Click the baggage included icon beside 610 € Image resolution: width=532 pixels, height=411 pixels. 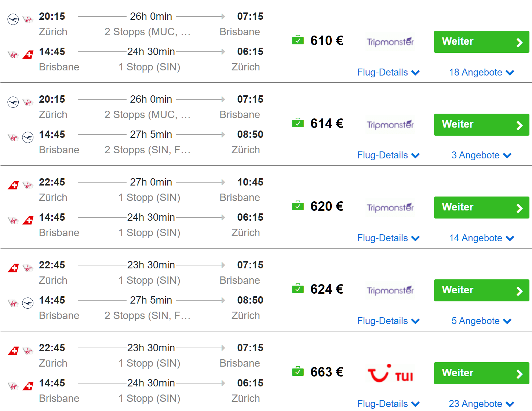click(298, 40)
